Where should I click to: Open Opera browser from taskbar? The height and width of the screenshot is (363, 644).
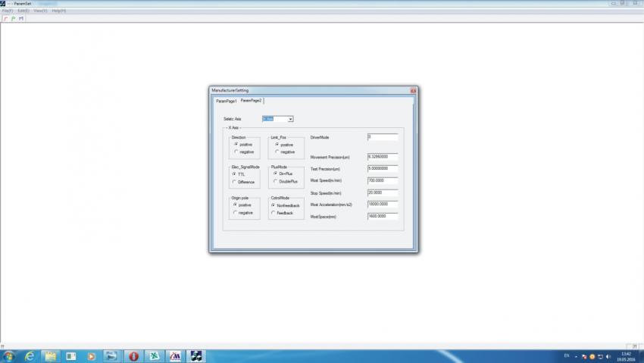[133, 355]
